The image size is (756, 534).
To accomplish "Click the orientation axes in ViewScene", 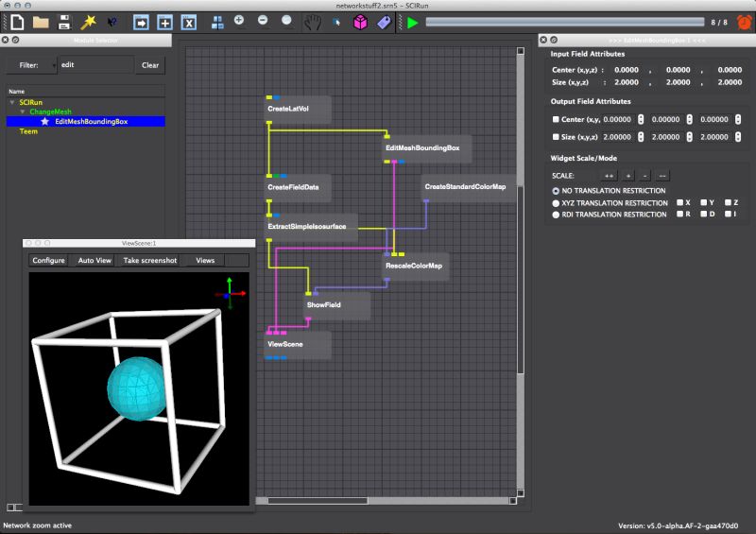I will tap(230, 293).
